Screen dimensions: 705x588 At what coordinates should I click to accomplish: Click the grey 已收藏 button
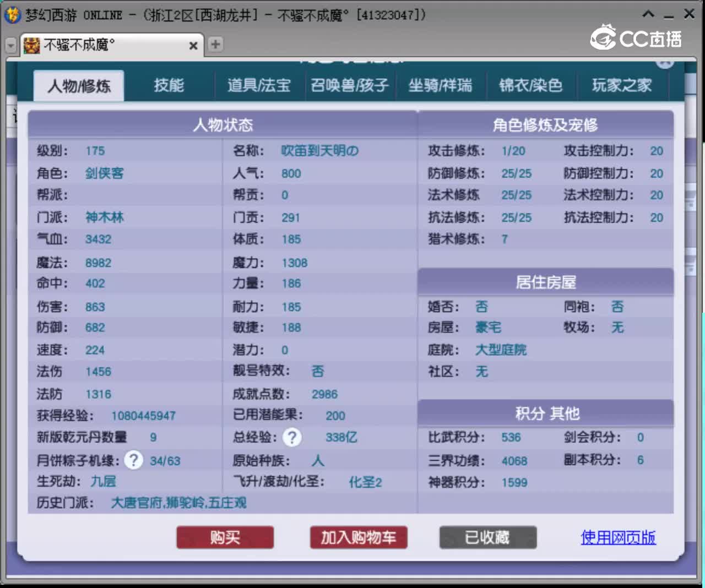(x=487, y=537)
